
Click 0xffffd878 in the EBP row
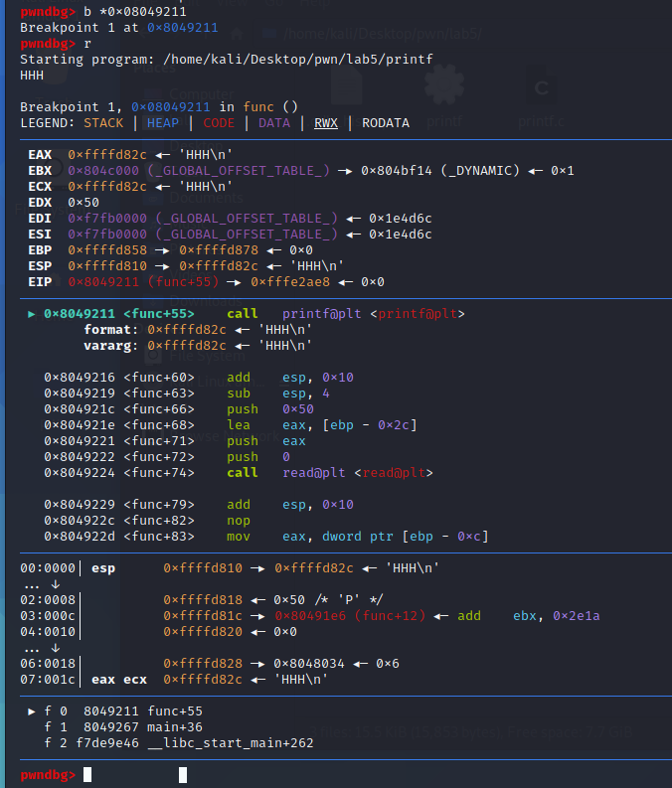pyautogui.click(x=219, y=249)
